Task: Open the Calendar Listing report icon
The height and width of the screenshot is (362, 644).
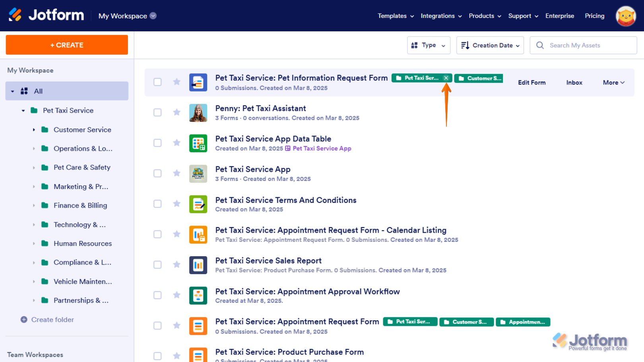Action: [198, 234]
